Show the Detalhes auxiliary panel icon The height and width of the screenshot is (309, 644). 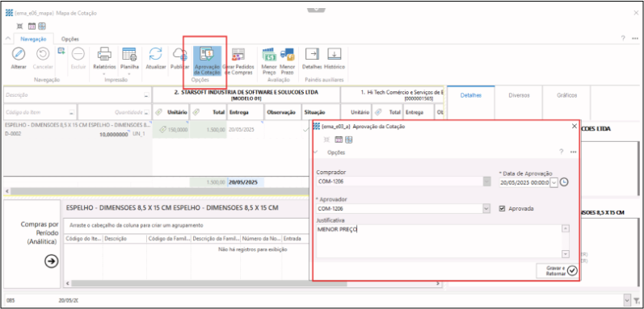tap(312, 54)
